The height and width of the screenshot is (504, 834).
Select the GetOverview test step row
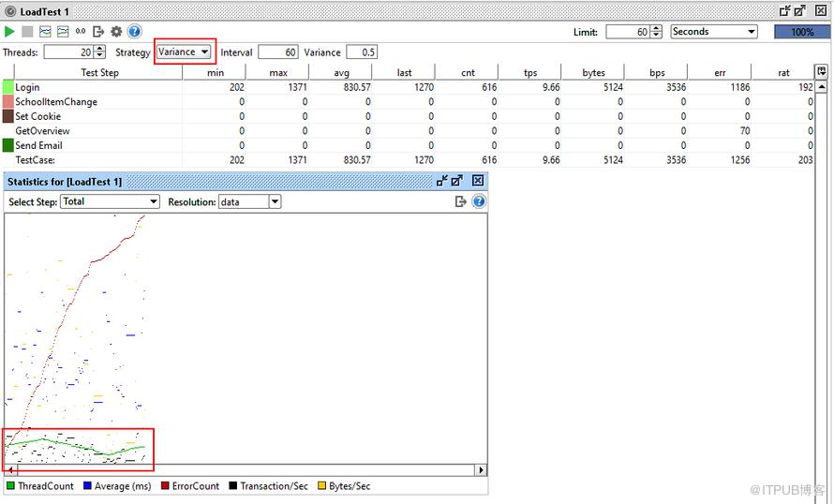[409, 131]
